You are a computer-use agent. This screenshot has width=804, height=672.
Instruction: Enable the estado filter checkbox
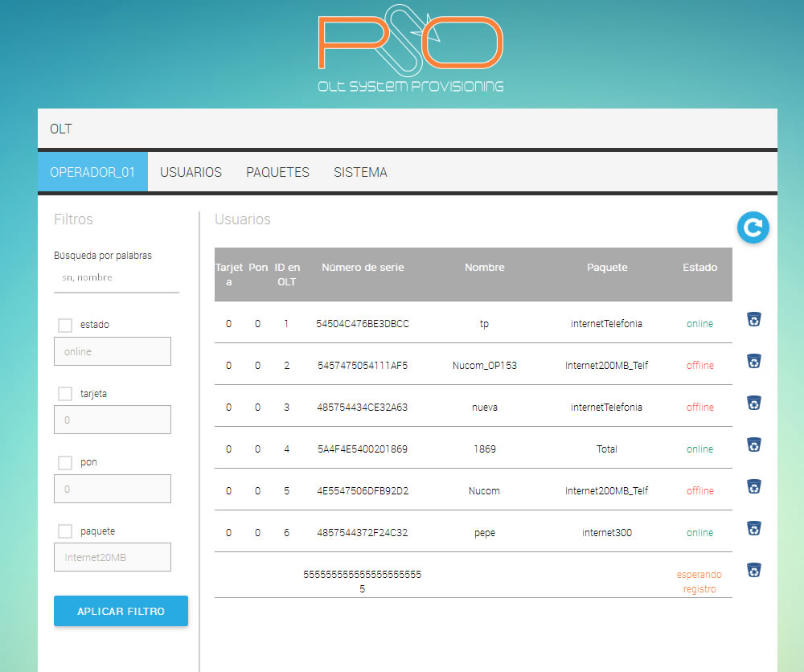coord(65,325)
